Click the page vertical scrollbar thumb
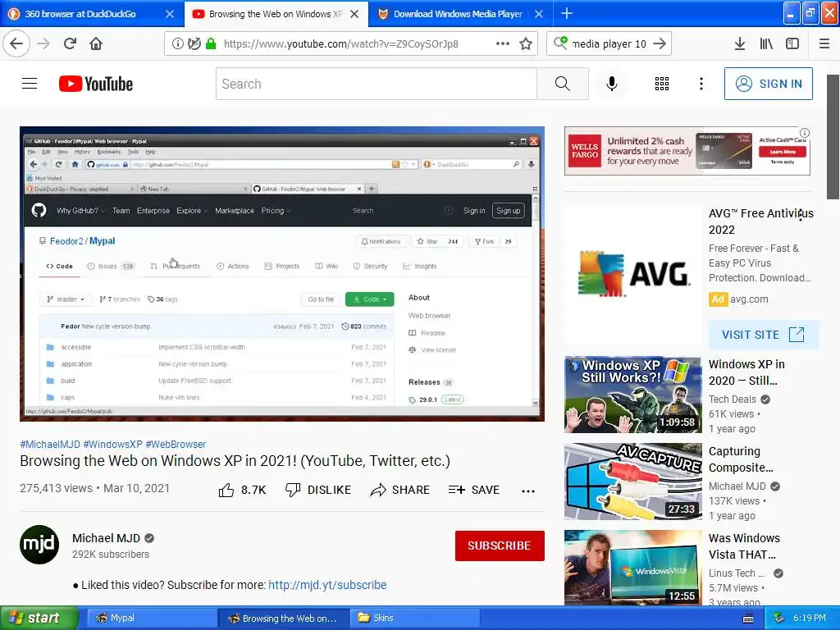Image resolution: width=840 pixels, height=630 pixels. [x=833, y=137]
